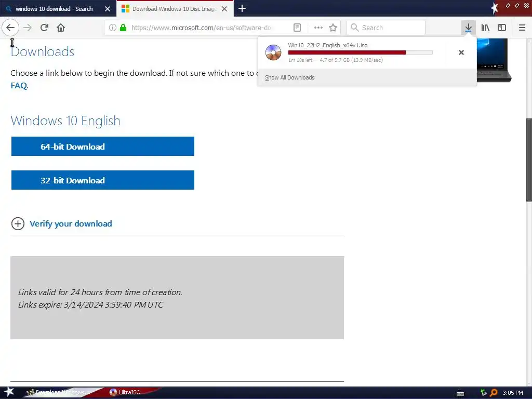Click the downloads arrow toolbar button

tap(468, 28)
